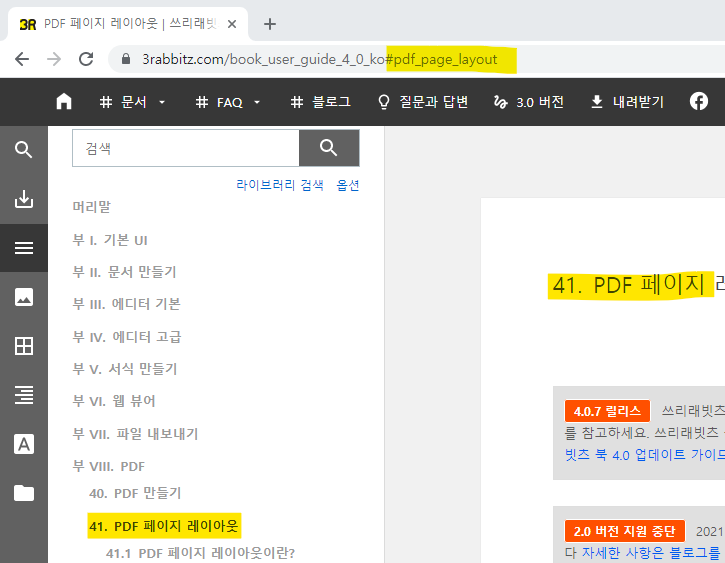Viewport: 725px width, 563px height.
Task: Open 부 IV. 에디터 고급
Action: pyautogui.click(x=127, y=337)
